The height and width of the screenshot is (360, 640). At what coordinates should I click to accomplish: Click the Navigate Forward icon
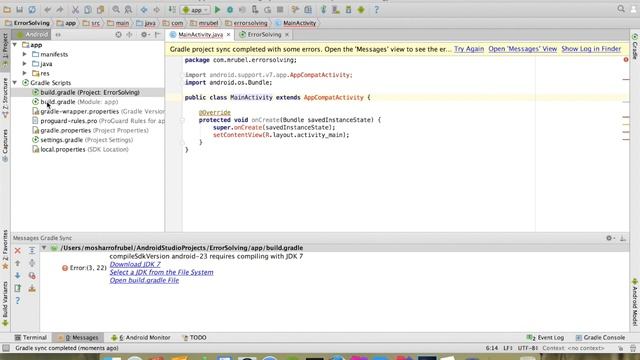156,9
